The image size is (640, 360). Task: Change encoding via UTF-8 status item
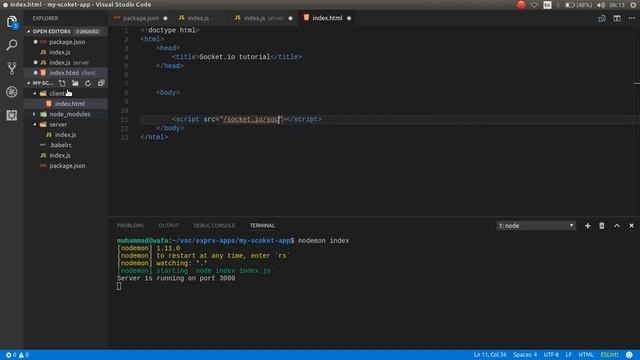551,355
